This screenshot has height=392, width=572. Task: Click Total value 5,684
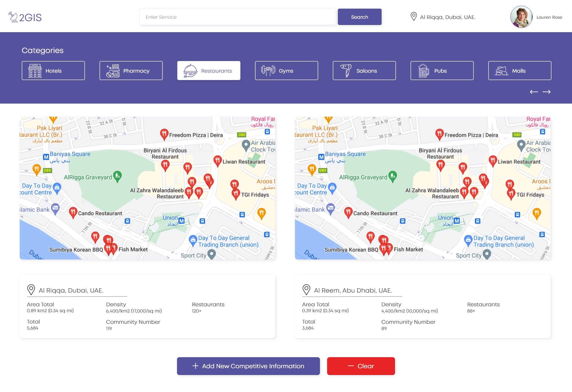32,328
